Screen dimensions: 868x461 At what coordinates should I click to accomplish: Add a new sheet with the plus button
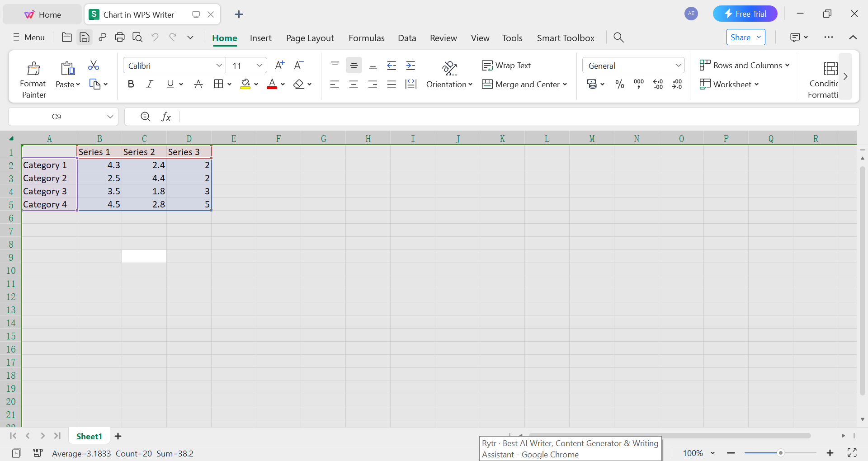[118, 436]
